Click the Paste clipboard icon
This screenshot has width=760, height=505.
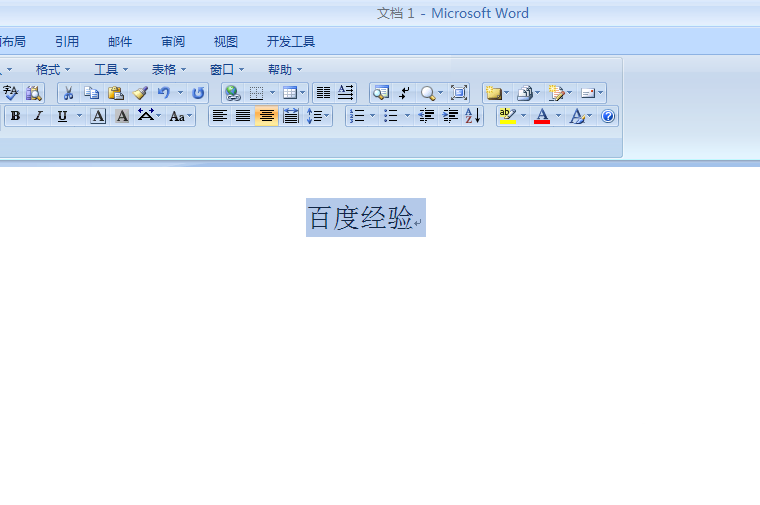click(x=116, y=93)
